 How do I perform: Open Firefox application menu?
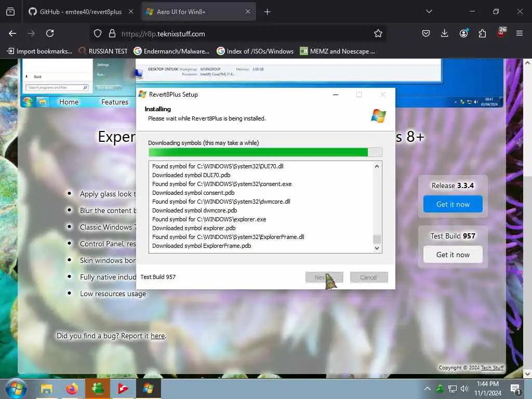tap(520, 33)
